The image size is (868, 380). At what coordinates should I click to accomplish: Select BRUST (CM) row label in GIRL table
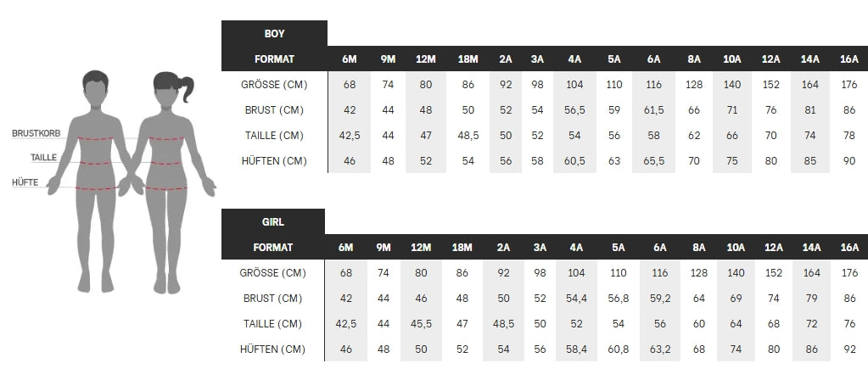[x=273, y=299]
